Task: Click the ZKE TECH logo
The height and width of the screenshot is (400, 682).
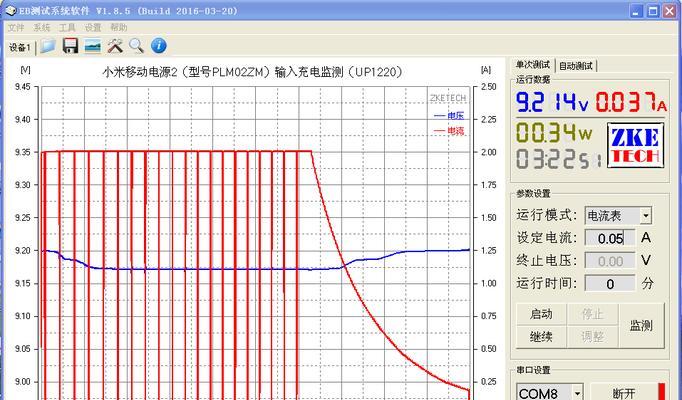Action: tap(635, 146)
